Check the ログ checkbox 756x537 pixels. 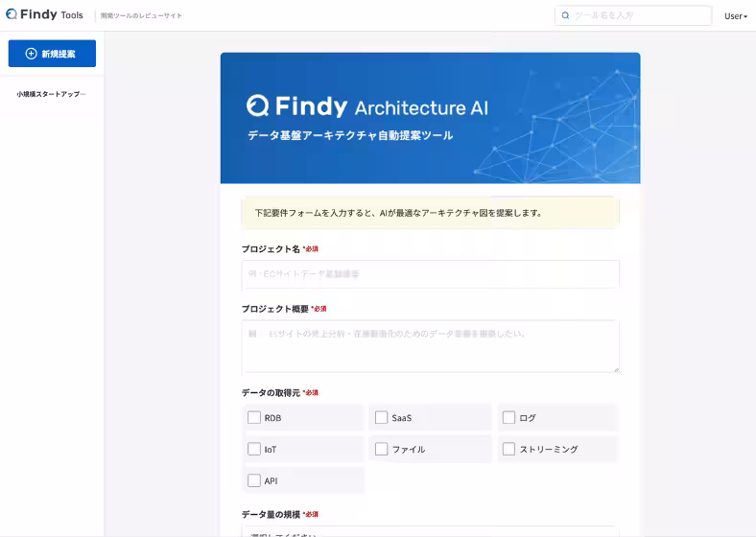(508, 417)
